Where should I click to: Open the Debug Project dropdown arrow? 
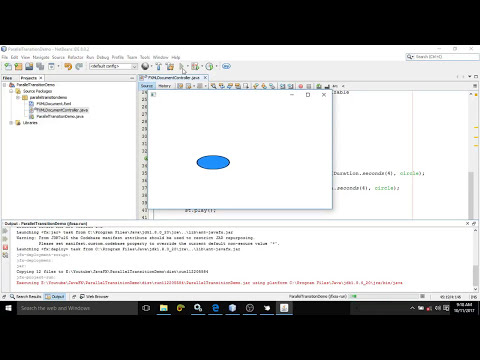tap(202, 66)
